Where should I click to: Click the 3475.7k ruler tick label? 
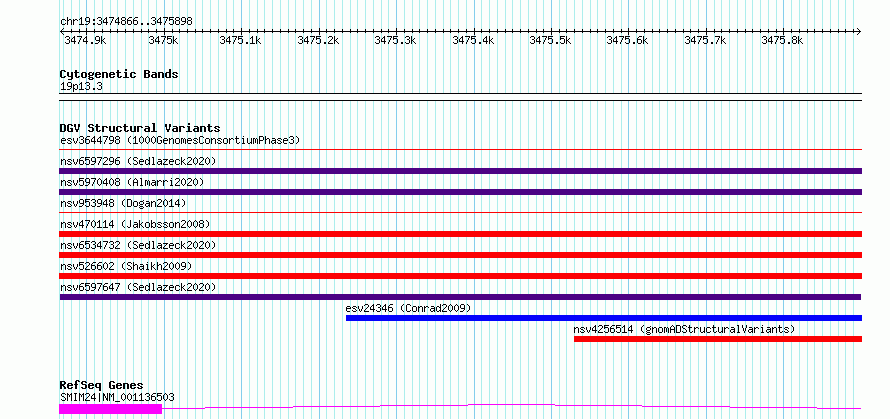coord(705,40)
